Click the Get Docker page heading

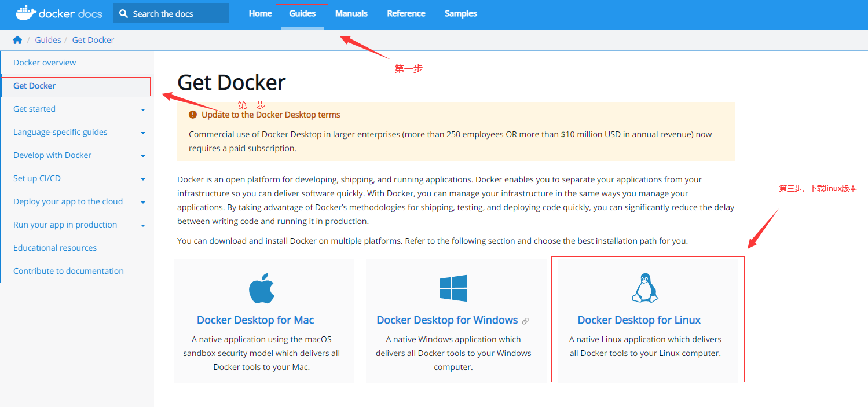[232, 82]
